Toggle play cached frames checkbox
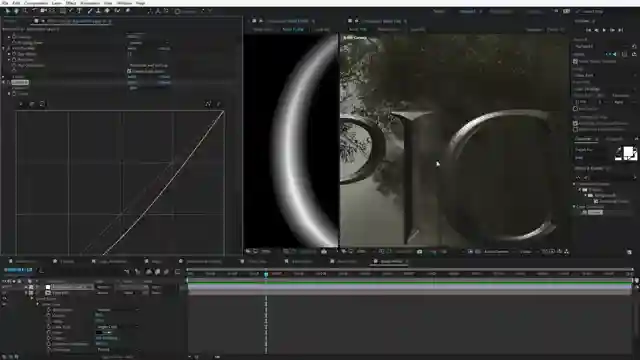Viewport: 640px width, 360px height. [576, 123]
